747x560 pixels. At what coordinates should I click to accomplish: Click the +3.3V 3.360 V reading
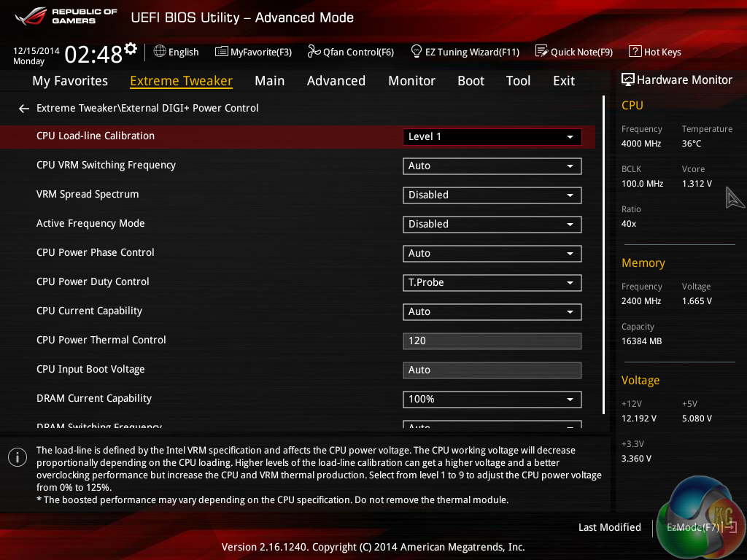coord(636,458)
